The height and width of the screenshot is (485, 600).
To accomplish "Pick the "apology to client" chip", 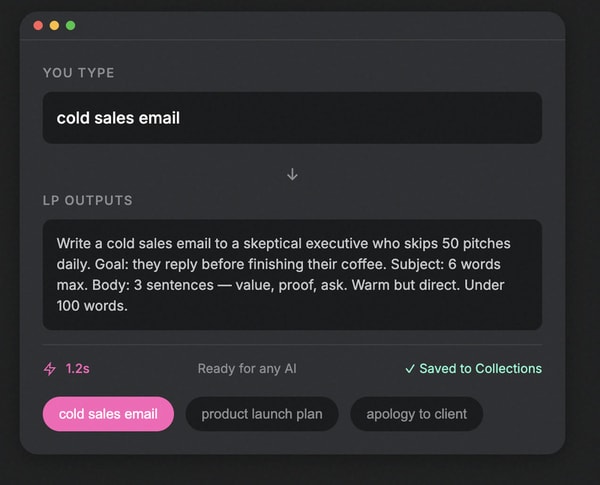I will point(416,414).
